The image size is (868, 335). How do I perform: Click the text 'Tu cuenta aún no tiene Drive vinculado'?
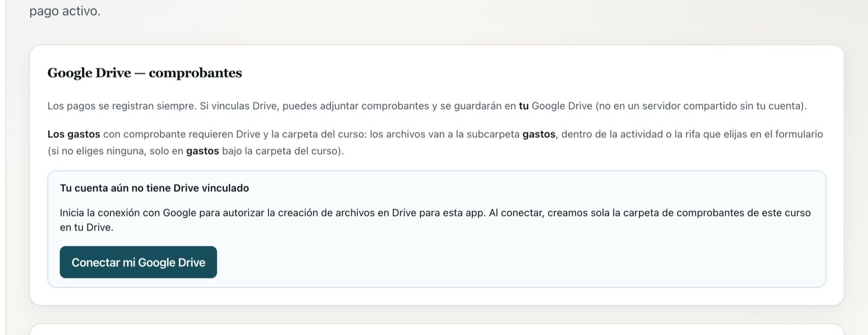(155, 188)
